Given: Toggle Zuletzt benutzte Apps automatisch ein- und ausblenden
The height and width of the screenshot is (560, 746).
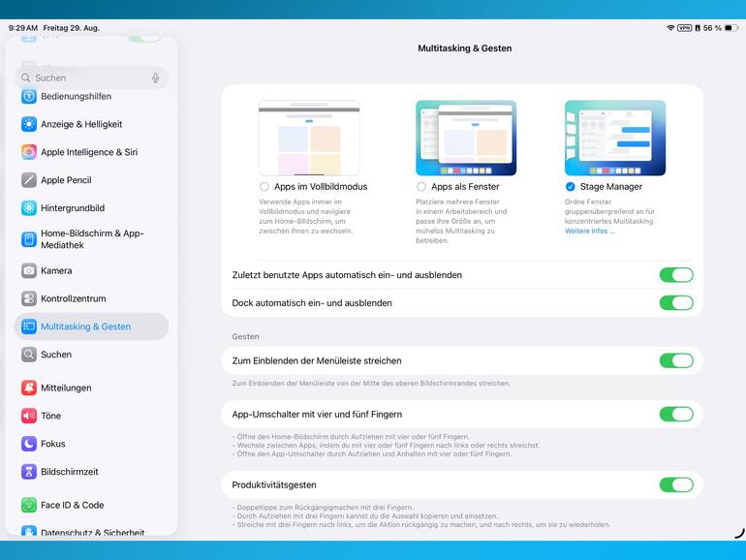Looking at the screenshot, I should click(x=676, y=275).
